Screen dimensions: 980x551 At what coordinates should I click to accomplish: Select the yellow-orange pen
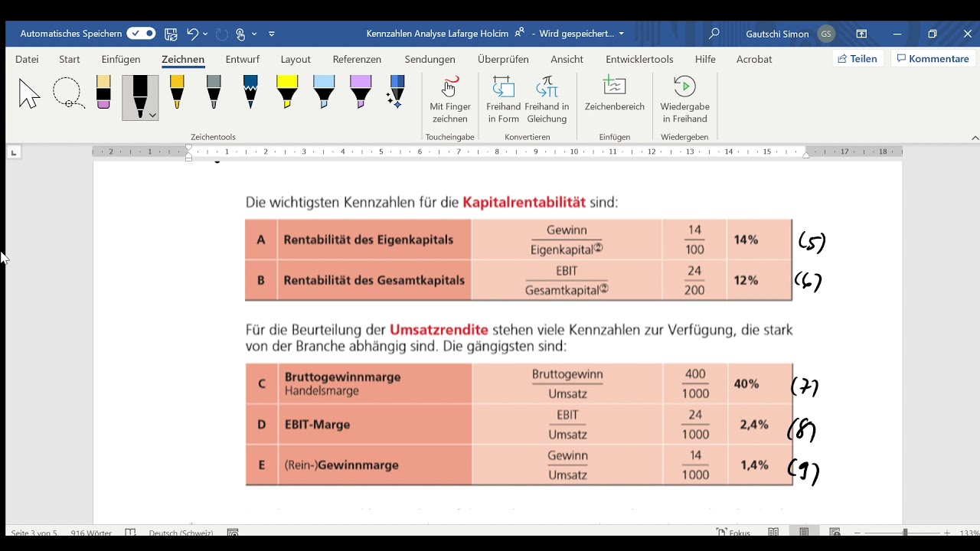pyautogui.click(x=177, y=93)
